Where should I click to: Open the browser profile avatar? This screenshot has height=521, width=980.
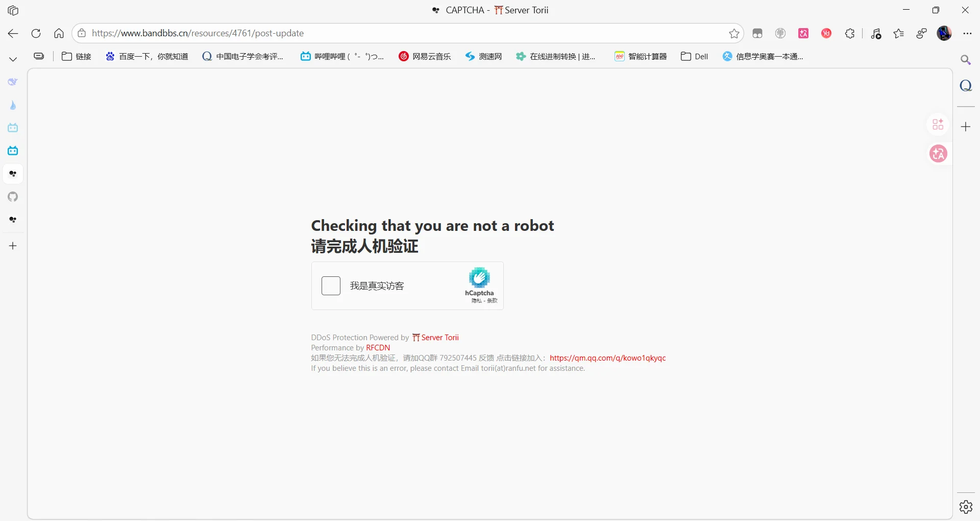944,34
